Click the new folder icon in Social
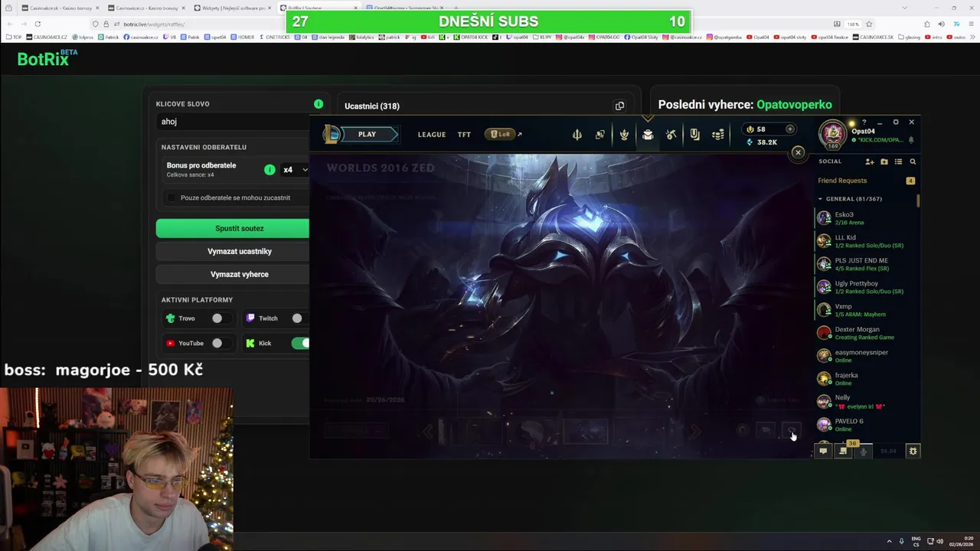The image size is (980, 551). click(884, 161)
